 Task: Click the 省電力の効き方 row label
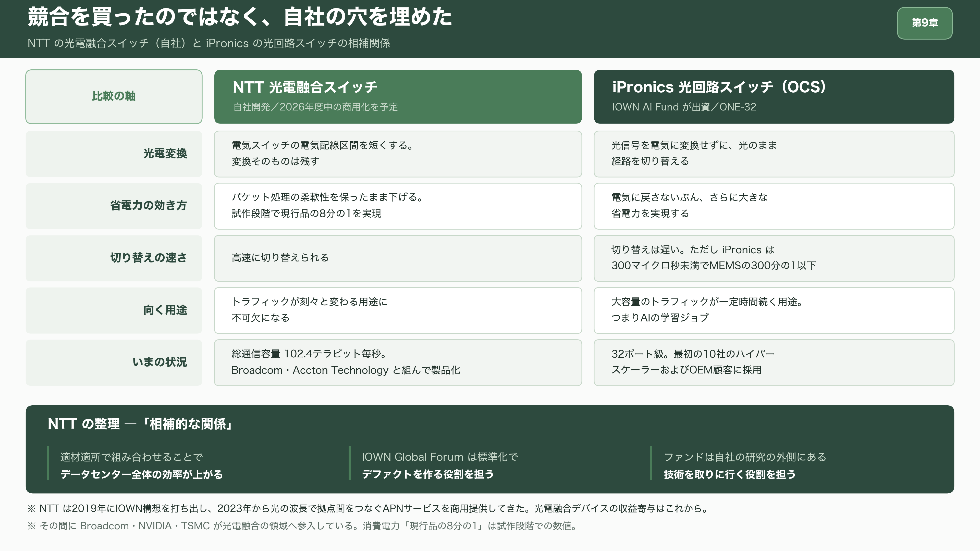[x=114, y=206]
